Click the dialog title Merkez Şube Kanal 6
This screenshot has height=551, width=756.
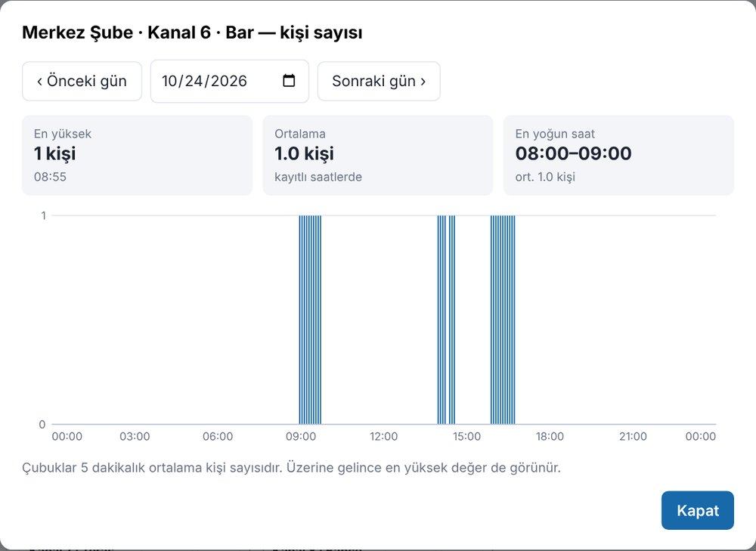click(x=192, y=33)
